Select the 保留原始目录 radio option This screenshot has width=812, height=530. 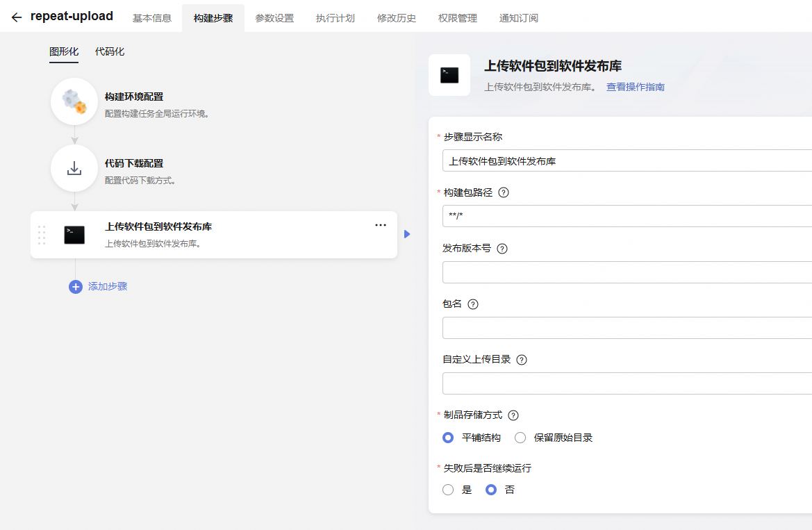520,438
